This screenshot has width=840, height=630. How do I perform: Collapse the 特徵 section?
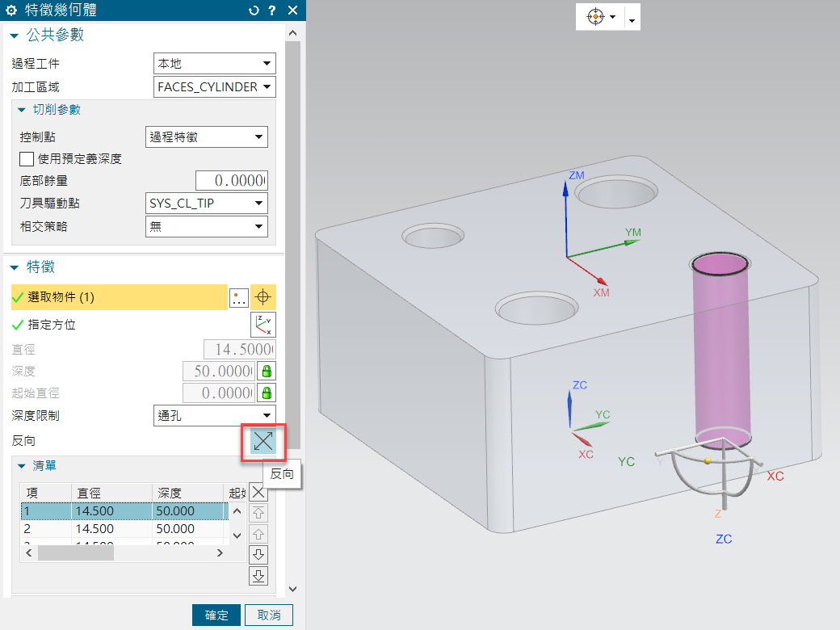coord(15,267)
